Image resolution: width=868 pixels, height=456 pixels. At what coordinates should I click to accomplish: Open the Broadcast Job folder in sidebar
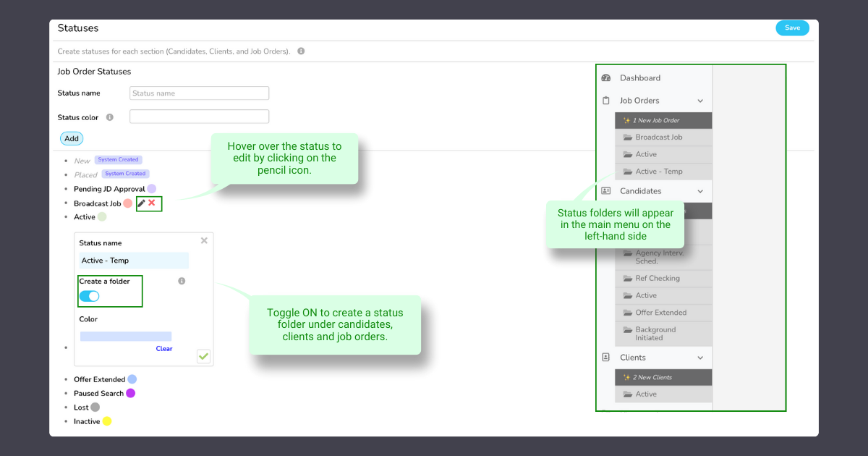(658, 138)
